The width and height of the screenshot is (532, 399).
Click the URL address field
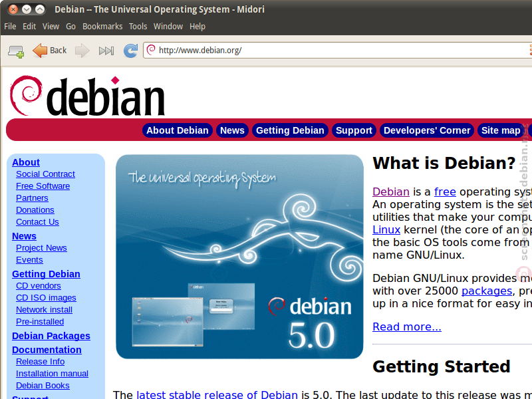click(339, 51)
